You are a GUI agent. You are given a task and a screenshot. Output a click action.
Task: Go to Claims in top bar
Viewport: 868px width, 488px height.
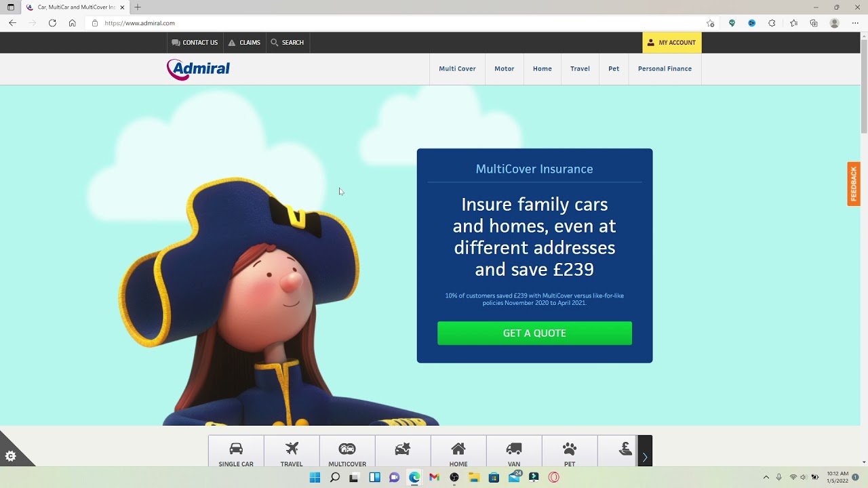[244, 42]
